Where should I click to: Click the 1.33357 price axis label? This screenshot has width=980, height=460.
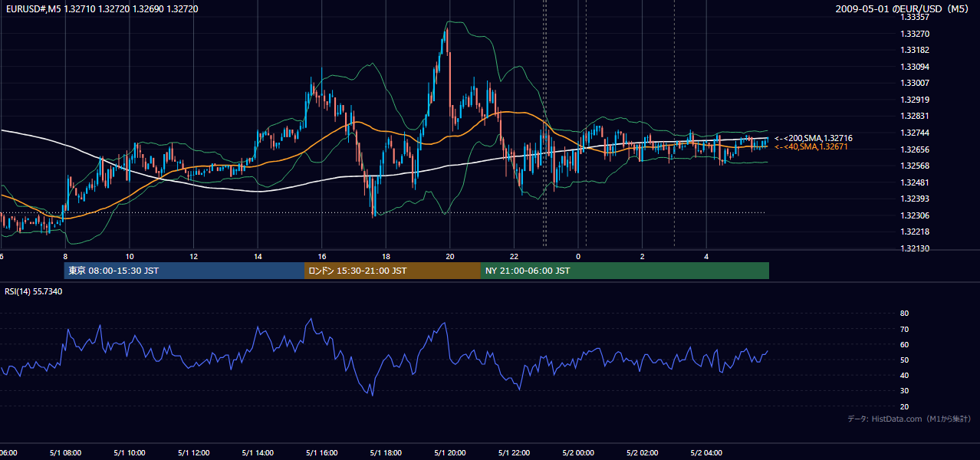coord(915,17)
